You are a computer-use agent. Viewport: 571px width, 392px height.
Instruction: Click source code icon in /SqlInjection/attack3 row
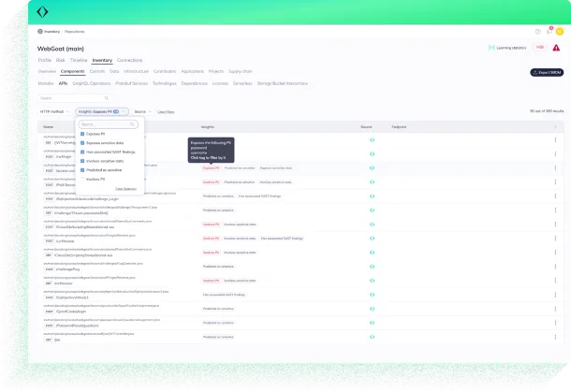[x=372, y=295]
